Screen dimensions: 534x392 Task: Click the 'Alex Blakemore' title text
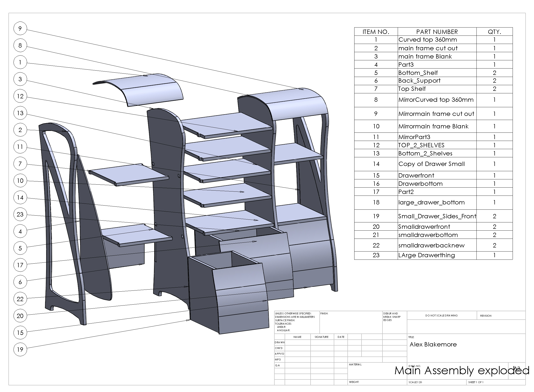pos(433,344)
